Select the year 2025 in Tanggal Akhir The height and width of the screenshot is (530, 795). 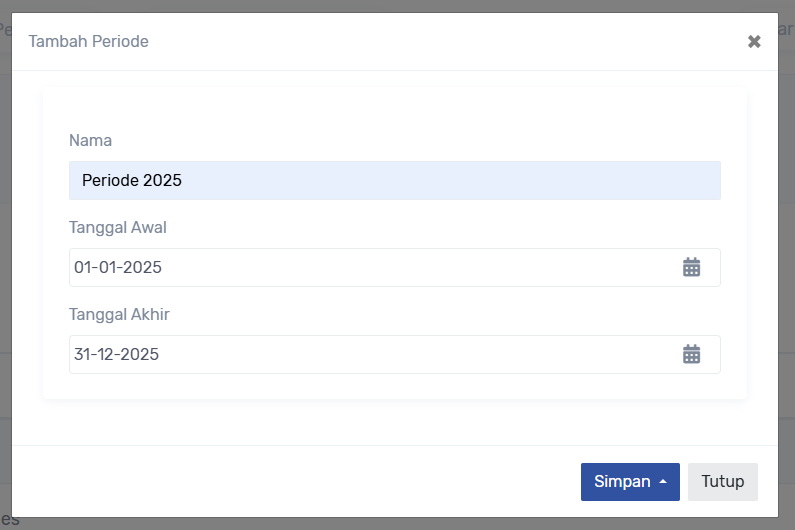(141, 354)
